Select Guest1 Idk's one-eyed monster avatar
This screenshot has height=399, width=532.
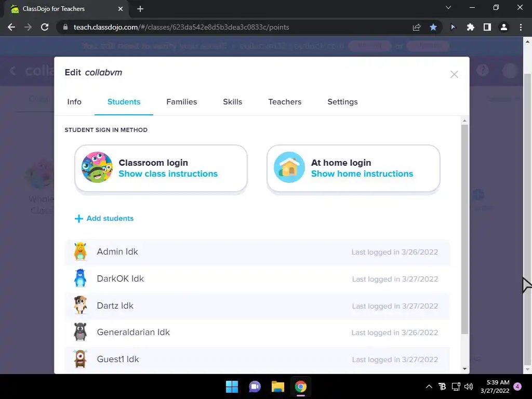click(81, 359)
